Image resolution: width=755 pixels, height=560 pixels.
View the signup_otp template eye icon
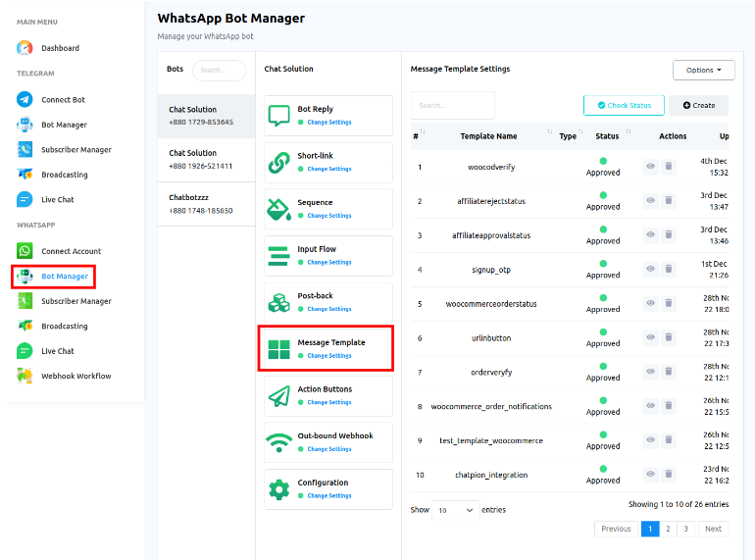[650, 269]
